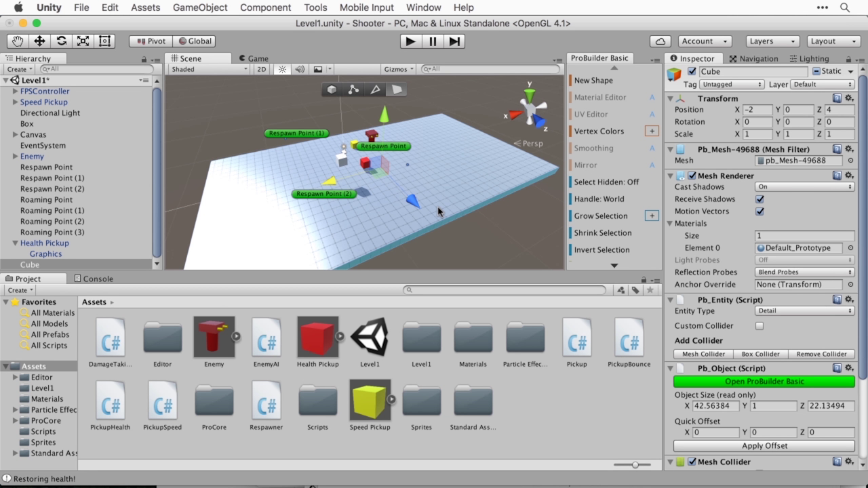The height and width of the screenshot is (488, 868).
Task: Open the Cloud services icon
Action: point(660,41)
